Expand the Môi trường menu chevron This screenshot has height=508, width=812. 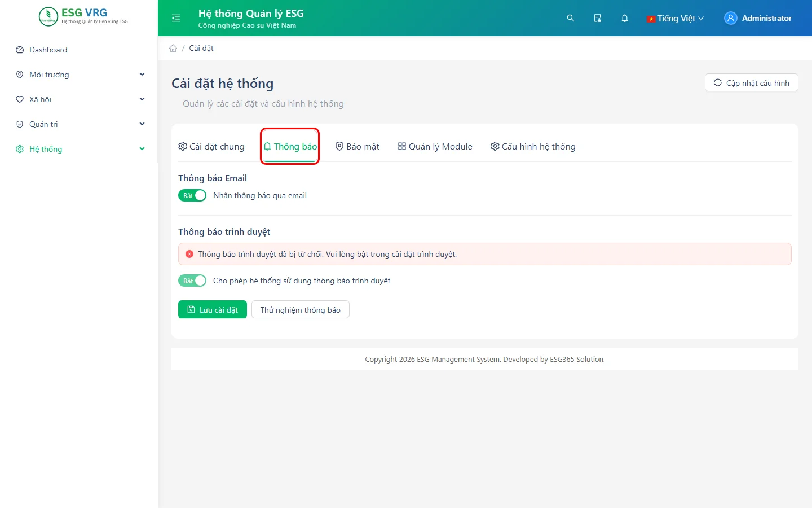142,75
